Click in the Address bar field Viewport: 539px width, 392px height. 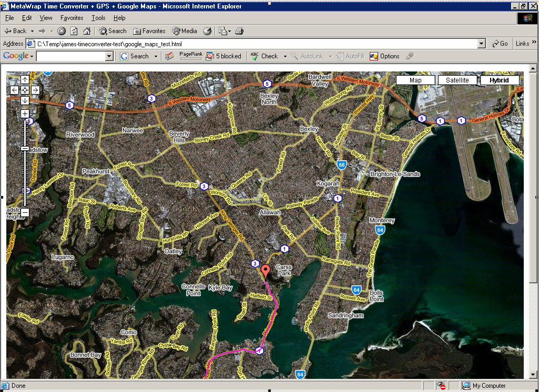(256, 44)
